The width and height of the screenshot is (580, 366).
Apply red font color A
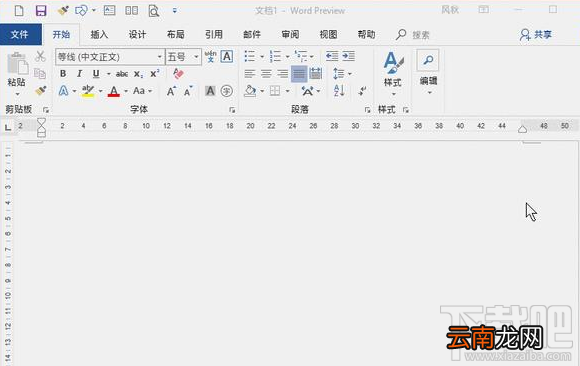pos(114,91)
